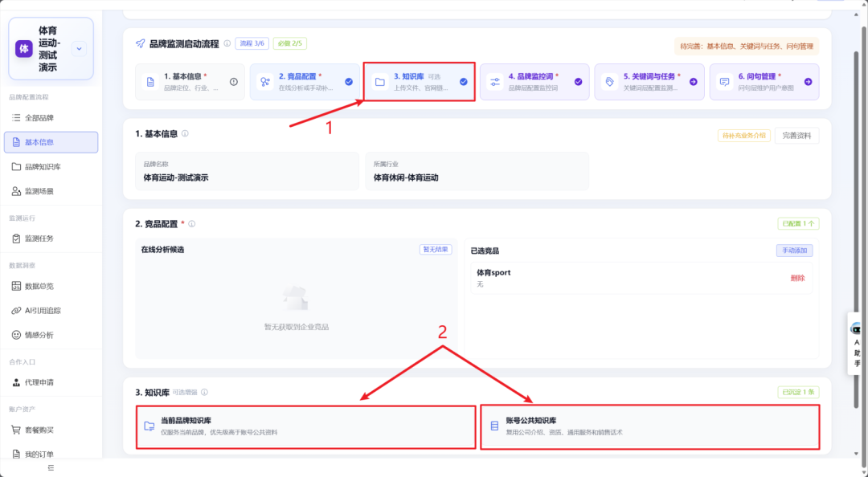The width and height of the screenshot is (868, 477).
Task: Click info icon beside 2. 竞品配置 heading
Action: 191,223
